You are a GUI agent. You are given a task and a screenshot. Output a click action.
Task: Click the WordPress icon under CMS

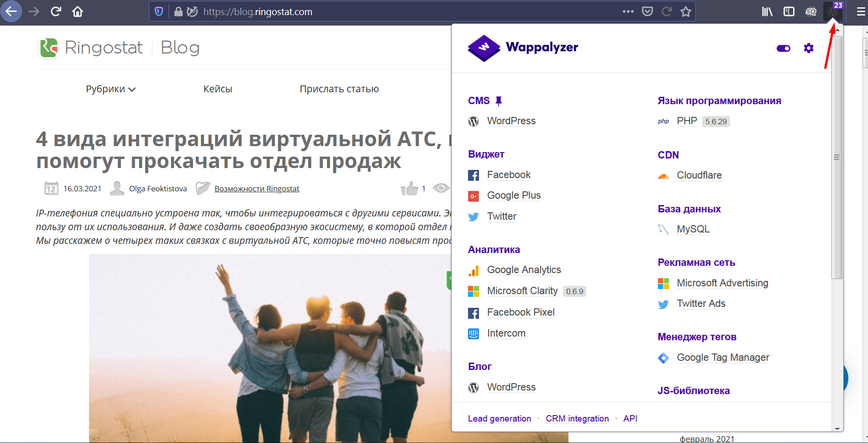[x=473, y=121]
